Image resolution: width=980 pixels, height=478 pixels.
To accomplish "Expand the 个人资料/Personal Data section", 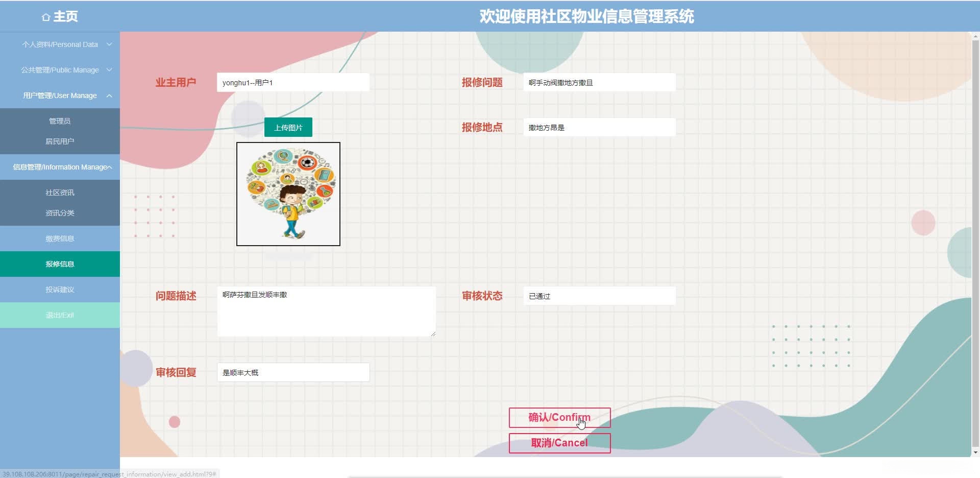I will (60, 44).
